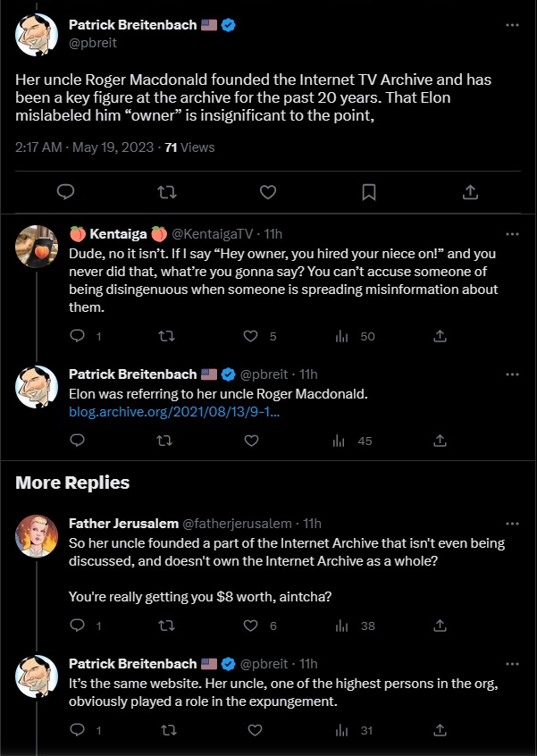Open Kentaiga's avatar picture

[x=37, y=247]
